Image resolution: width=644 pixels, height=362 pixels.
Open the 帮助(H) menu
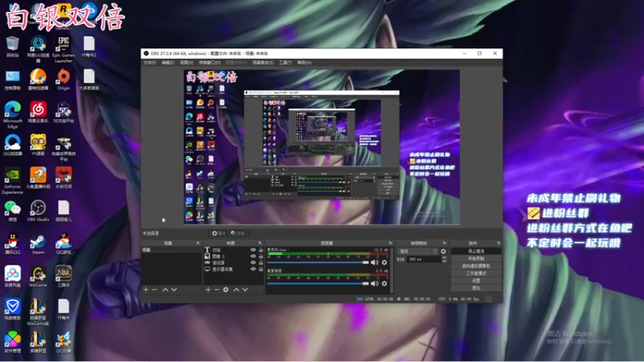point(304,63)
